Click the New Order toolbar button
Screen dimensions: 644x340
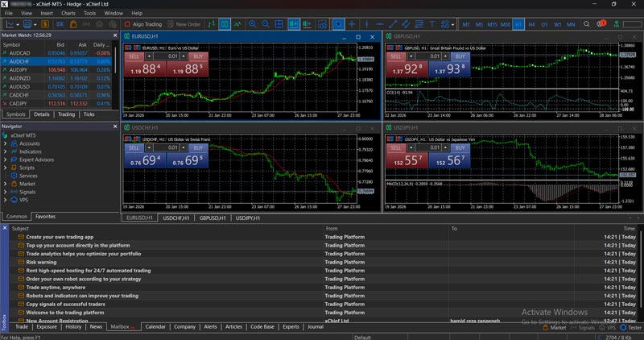(x=188, y=24)
